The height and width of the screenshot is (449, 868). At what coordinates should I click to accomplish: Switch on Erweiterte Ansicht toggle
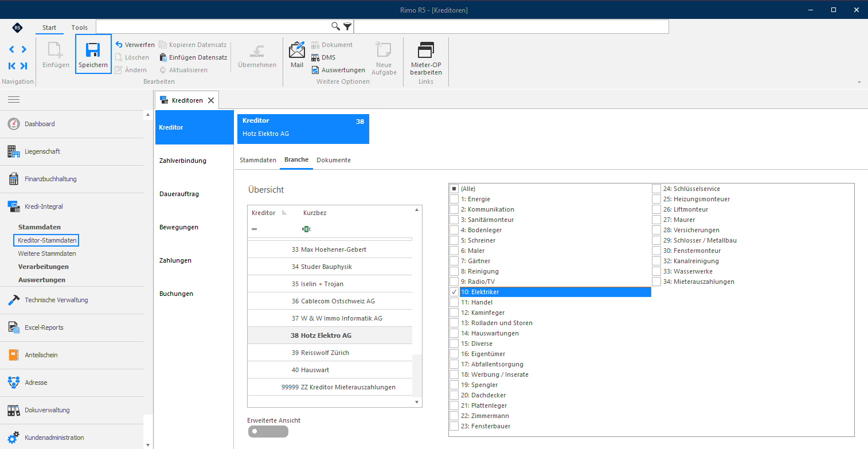[x=268, y=432]
